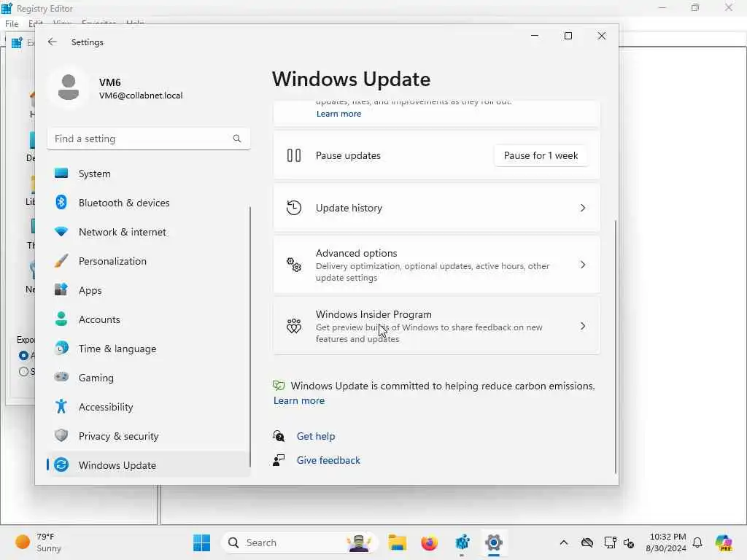Launch Firefox from the taskbar
This screenshot has height=560, width=747.
(x=429, y=542)
